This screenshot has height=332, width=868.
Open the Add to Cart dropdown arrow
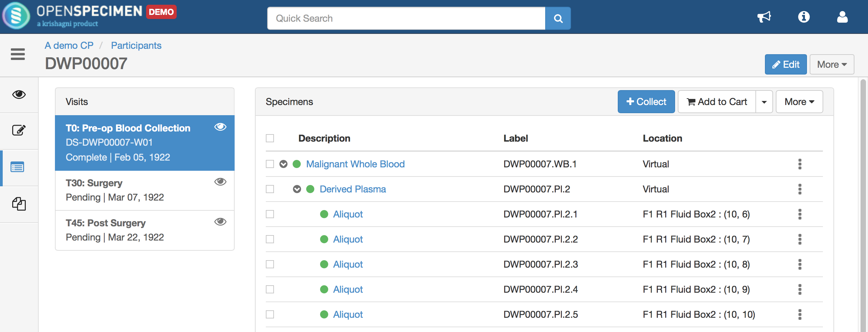click(764, 101)
